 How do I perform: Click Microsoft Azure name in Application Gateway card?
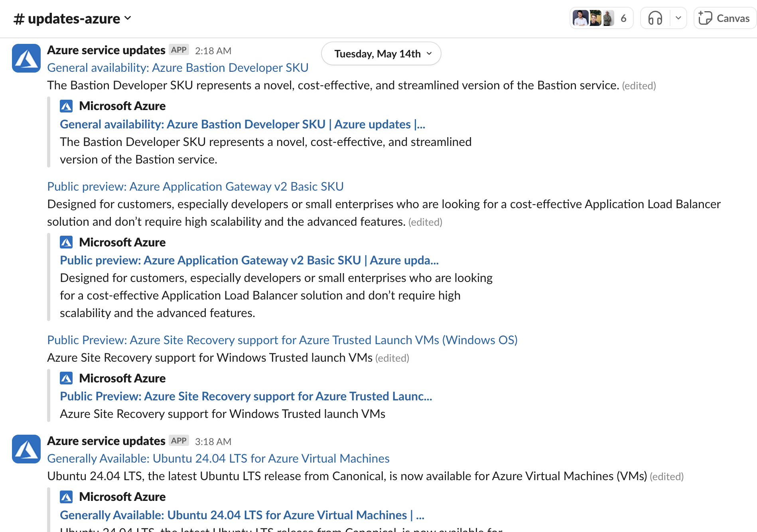tap(122, 242)
